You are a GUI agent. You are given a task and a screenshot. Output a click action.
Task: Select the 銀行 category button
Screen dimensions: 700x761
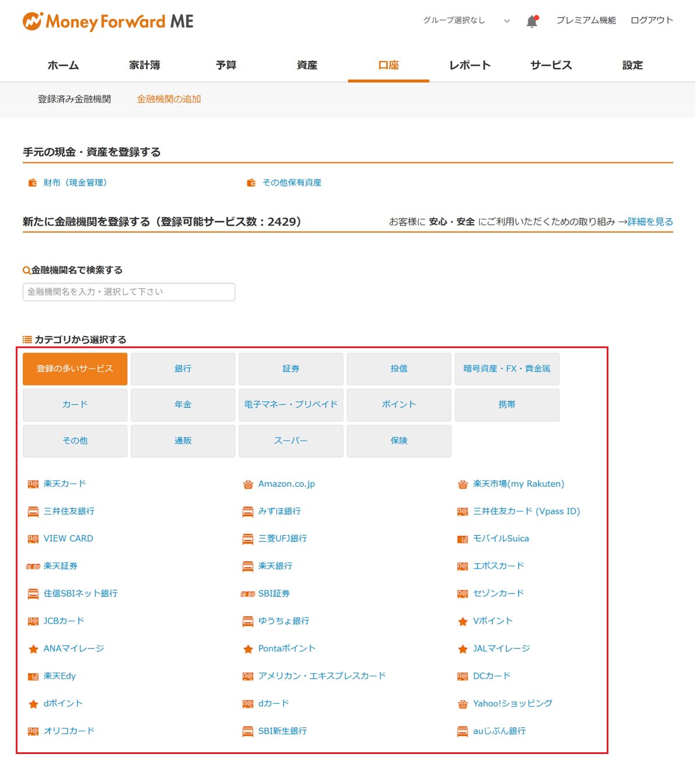coord(183,369)
